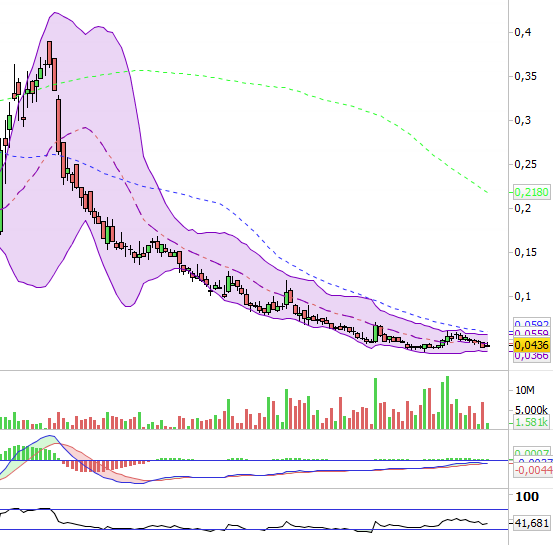Select the 5.000k volume axis label
Image resolution: width=553 pixels, height=545 pixels.
tap(531, 410)
